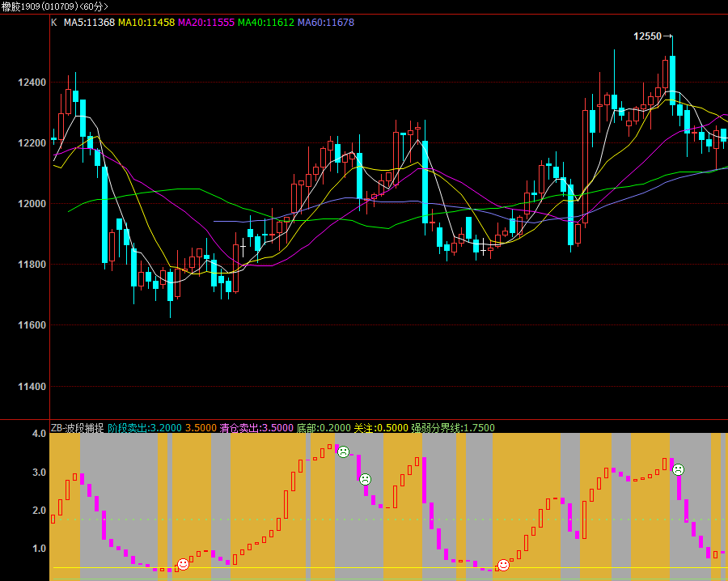This screenshot has width=728, height=581.
Task: Select the MA20:11555 label
Action: click(x=206, y=23)
